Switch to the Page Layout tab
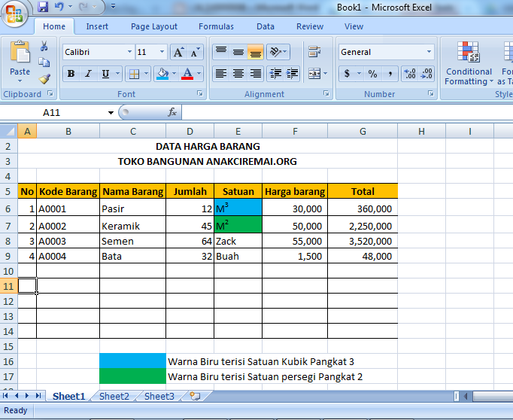The image size is (513, 420). pyautogui.click(x=153, y=26)
